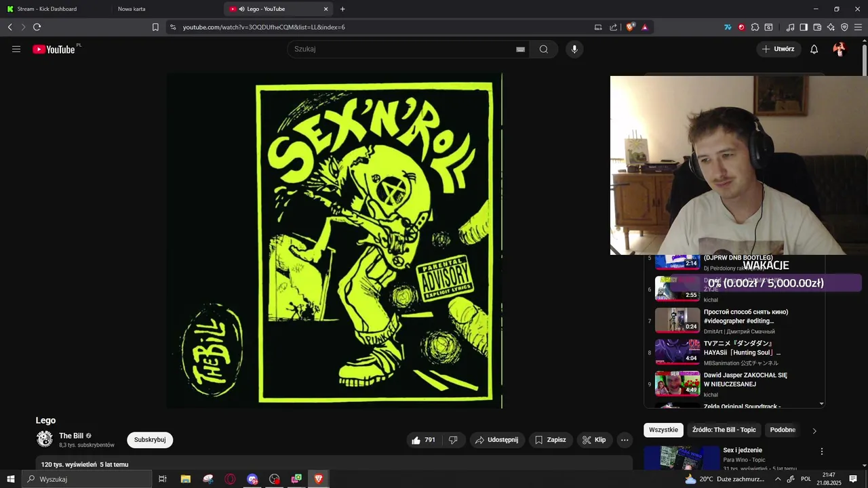Reload the page
This screenshot has width=868, height=488.
pyautogui.click(x=37, y=27)
